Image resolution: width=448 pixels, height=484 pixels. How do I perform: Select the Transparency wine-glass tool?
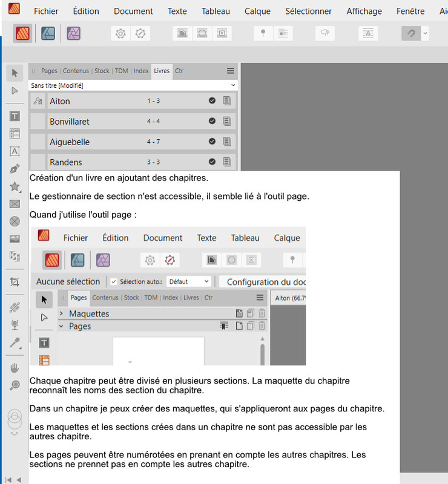click(x=15, y=325)
